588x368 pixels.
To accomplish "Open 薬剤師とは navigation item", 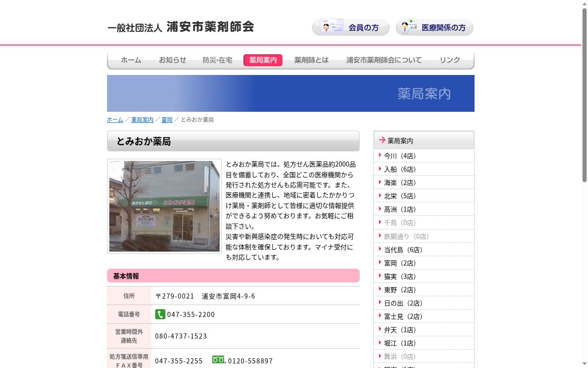I will coord(311,60).
